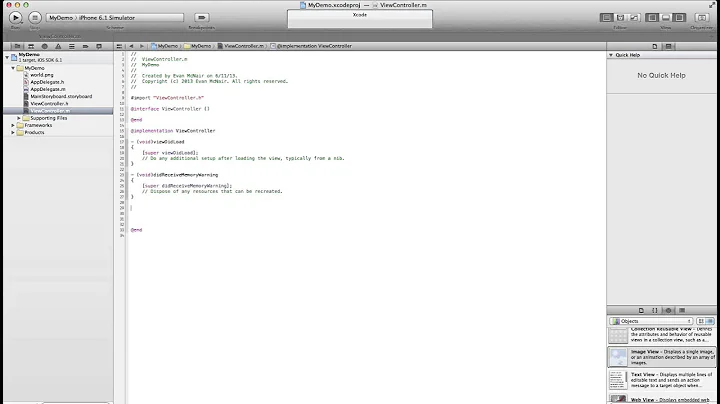The height and width of the screenshot is (404, 720).
Task: Select ViewController.m in the navigator
Action: click(x=58, y=111)
